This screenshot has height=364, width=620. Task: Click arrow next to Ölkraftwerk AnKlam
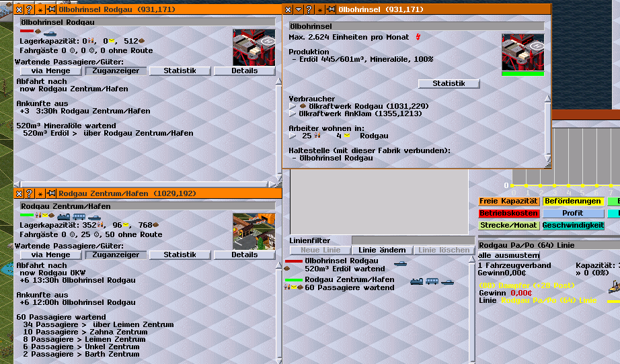click(292, 114)
